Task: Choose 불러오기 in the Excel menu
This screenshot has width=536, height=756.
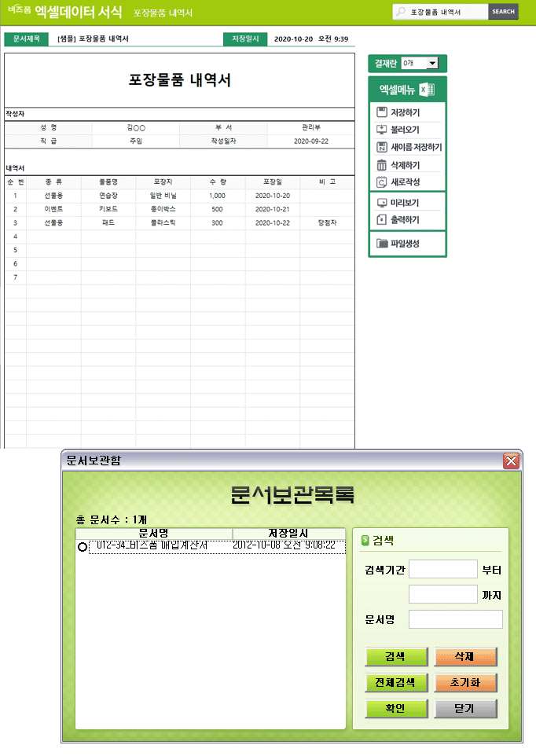Action: pos(405,129)
